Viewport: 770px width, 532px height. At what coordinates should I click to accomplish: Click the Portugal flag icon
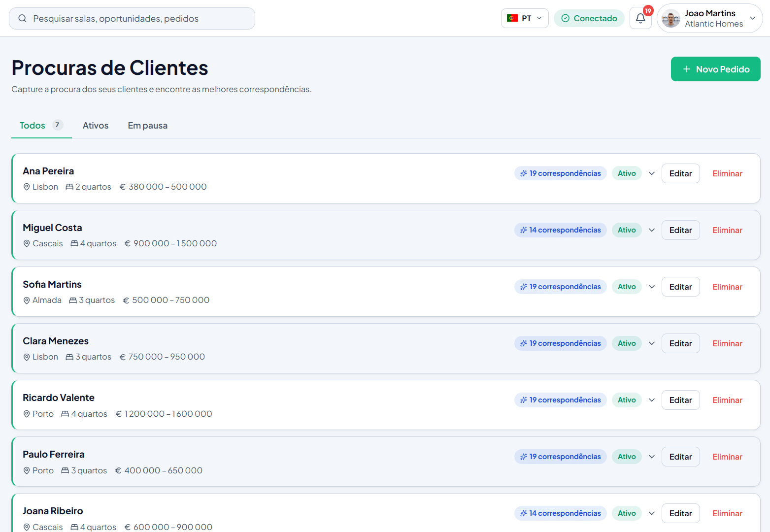tap(512, 18)
